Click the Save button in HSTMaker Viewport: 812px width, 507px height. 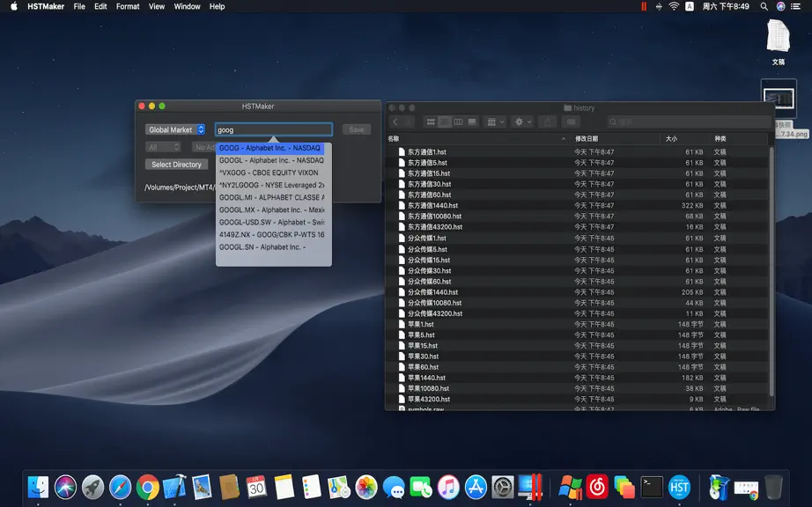[357, 130]
